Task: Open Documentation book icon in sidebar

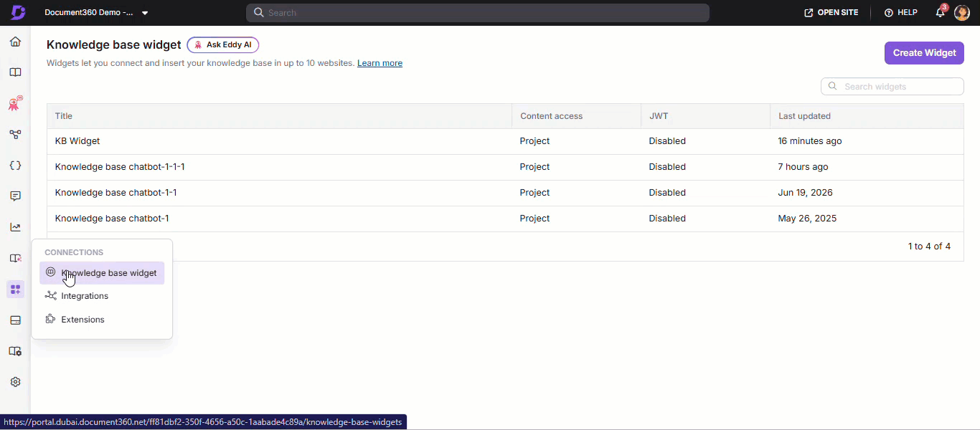Action: pyautogui.click(x=15, y=72)
